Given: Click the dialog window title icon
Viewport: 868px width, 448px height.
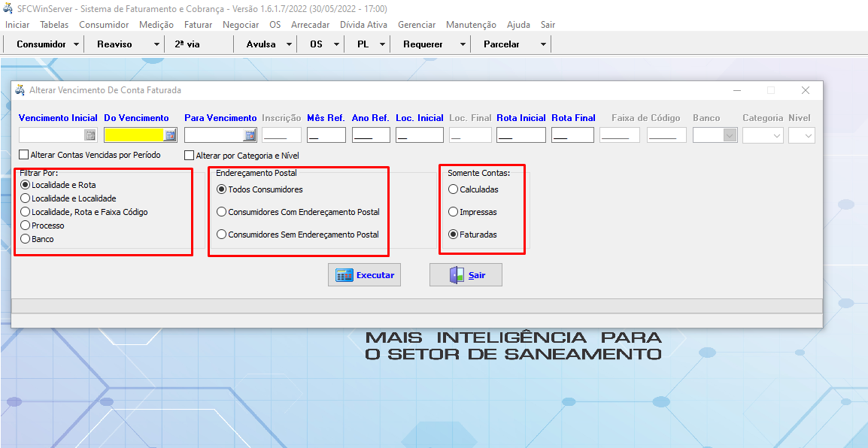Looking at the screenshot, I should pyautogui.click(x=20, y=90).
